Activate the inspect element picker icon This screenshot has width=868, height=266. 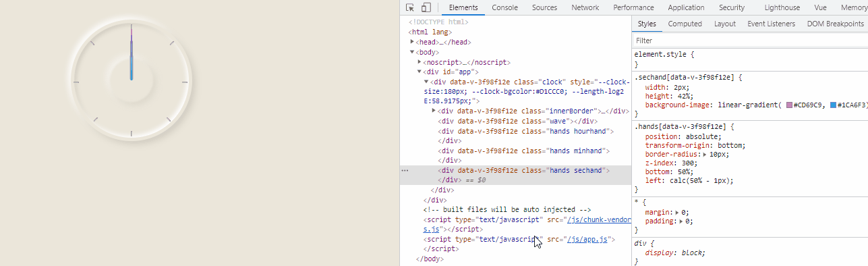pos(410,7)
